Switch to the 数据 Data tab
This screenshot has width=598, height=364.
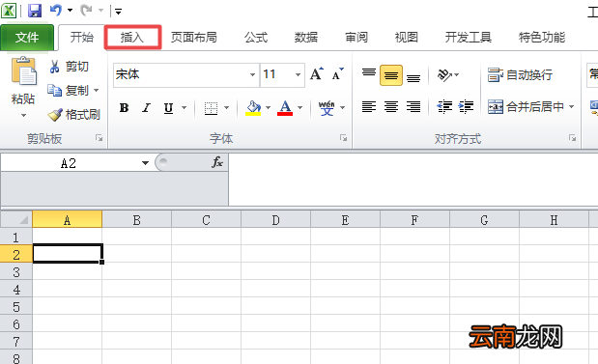[x=306, y=38]
